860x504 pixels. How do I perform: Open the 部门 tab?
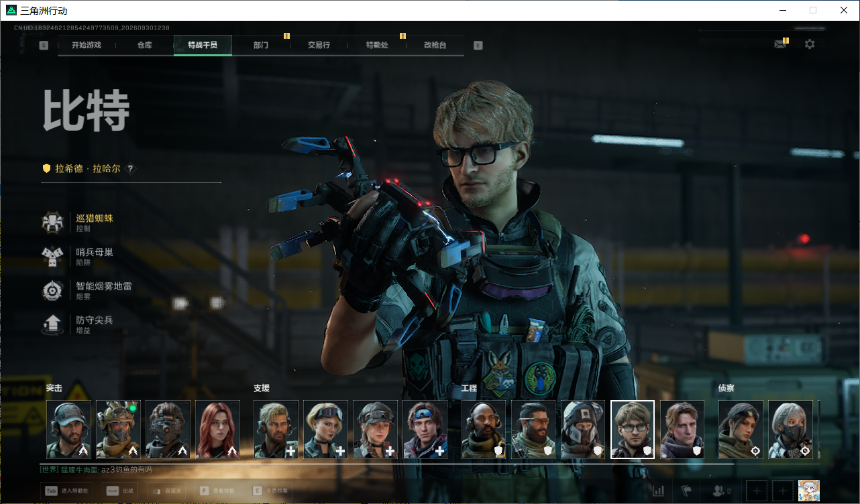[261, 46]
